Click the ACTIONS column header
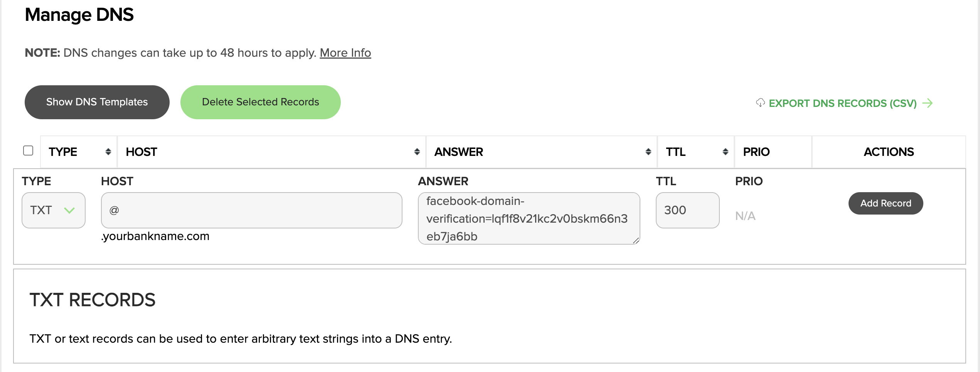This screenshot has height=372, width=980. pyautogui.click(x=888, y=152)
